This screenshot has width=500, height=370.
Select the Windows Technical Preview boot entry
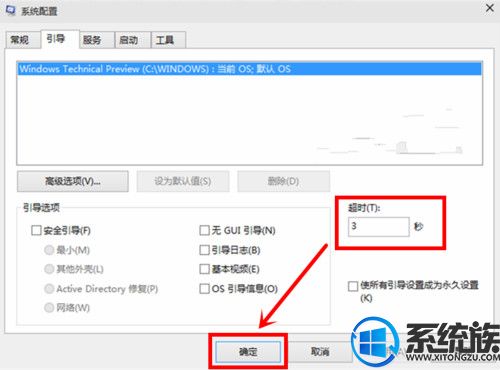tap(249, 69)
